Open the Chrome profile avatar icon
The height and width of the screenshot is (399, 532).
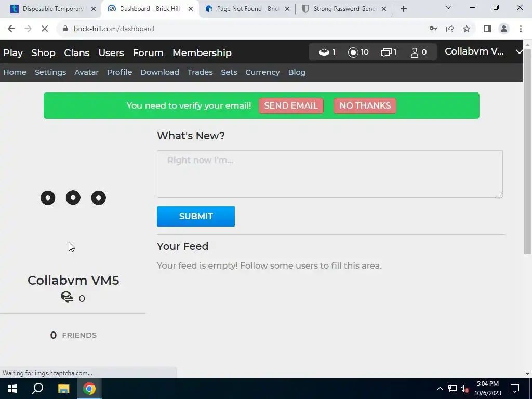coord(504,29)
